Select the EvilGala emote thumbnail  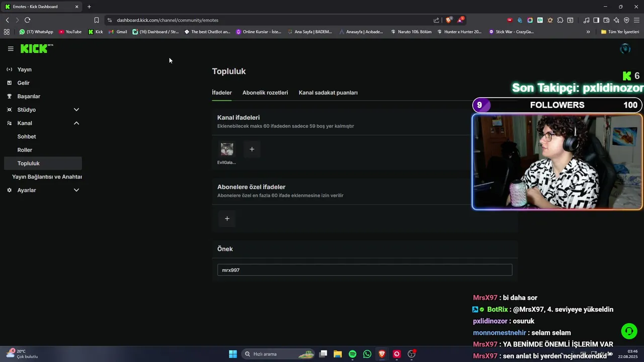click(x=227, y=149)
